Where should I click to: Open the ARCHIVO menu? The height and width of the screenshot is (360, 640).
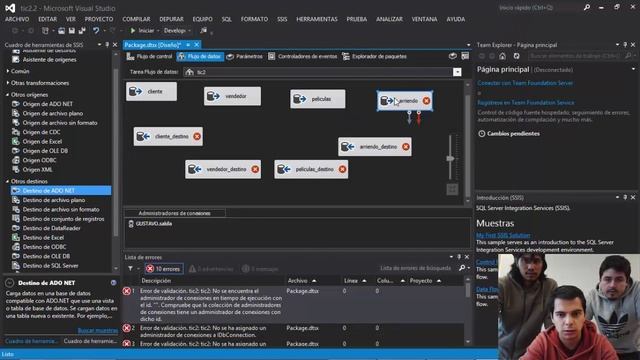click(x=17, y=19)
